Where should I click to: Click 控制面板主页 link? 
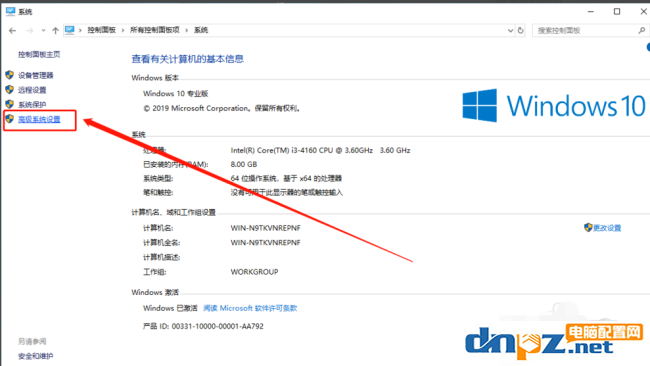coord(39,54)
